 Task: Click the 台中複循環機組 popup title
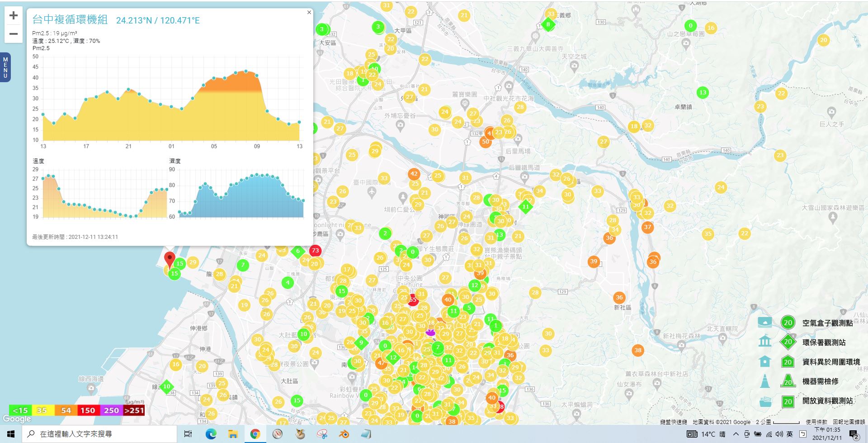coord(70,19)
